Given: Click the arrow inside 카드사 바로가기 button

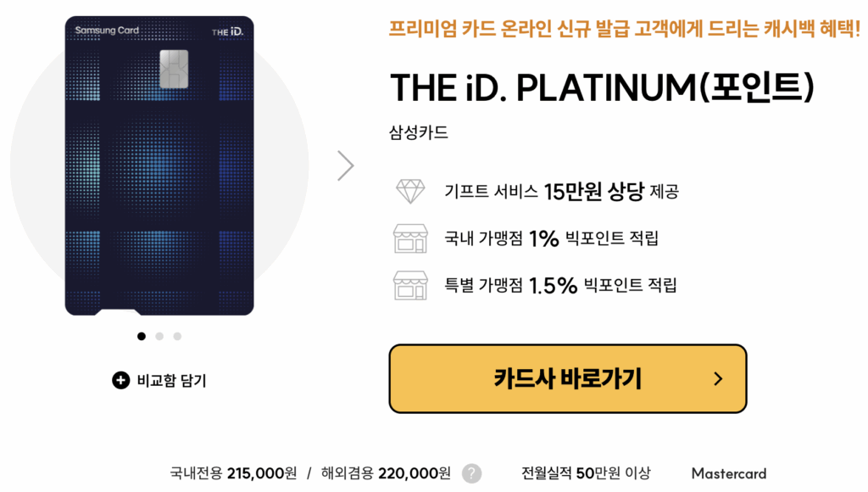Looking at the screenshot, I should pos(718,379).
